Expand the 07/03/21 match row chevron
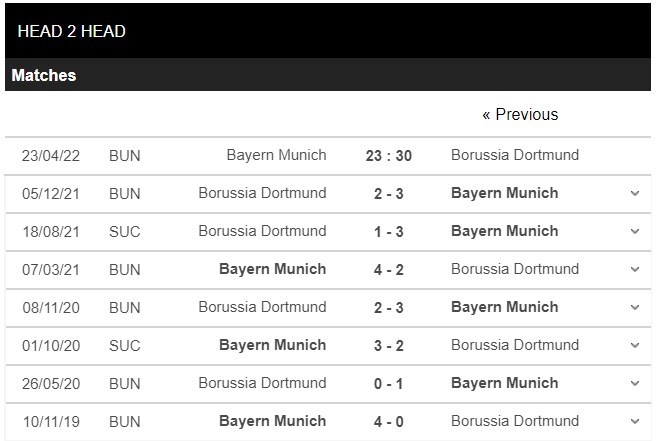The width and height of the screenshot is (659, 441). [x=635, y=269]
